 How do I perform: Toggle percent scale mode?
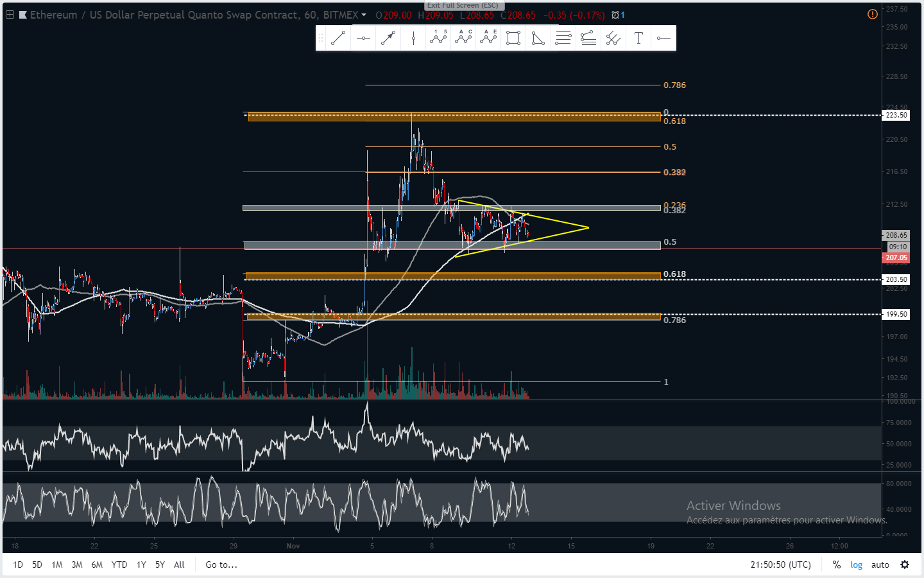tap(836, 565)
